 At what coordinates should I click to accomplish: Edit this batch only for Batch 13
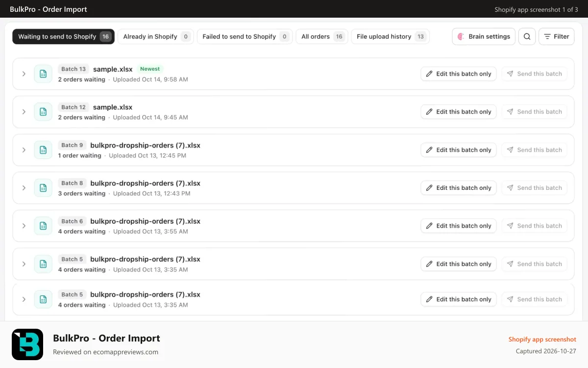pyautogui.click(x=459, y=74)
